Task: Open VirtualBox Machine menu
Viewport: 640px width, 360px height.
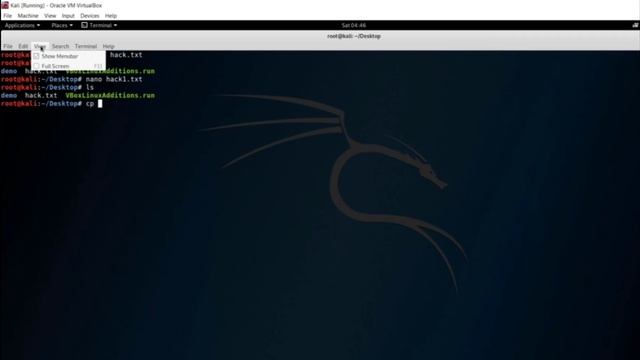Action: click(28, 16)
